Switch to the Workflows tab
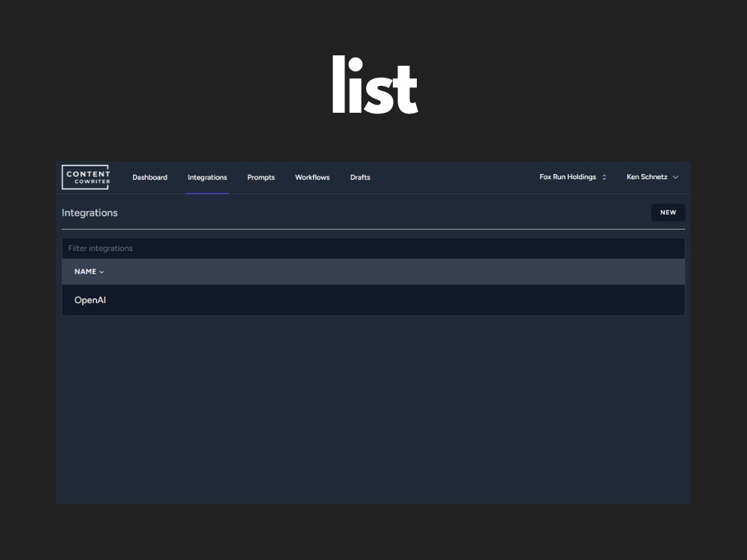This screenshot has width=747, height=560. click(312, 177)
